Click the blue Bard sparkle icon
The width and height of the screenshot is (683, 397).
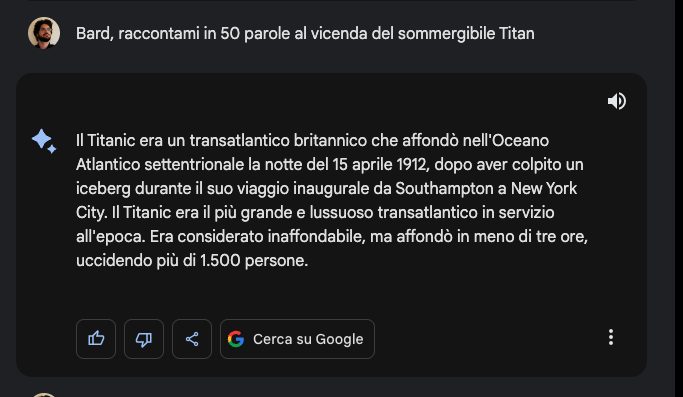click(44, 141)
